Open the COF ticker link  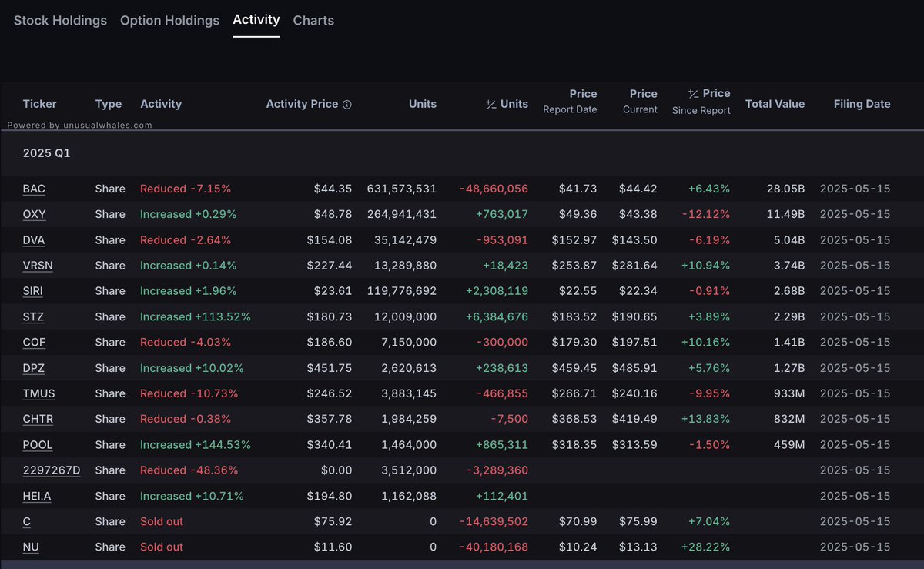(x=35, y=342)
